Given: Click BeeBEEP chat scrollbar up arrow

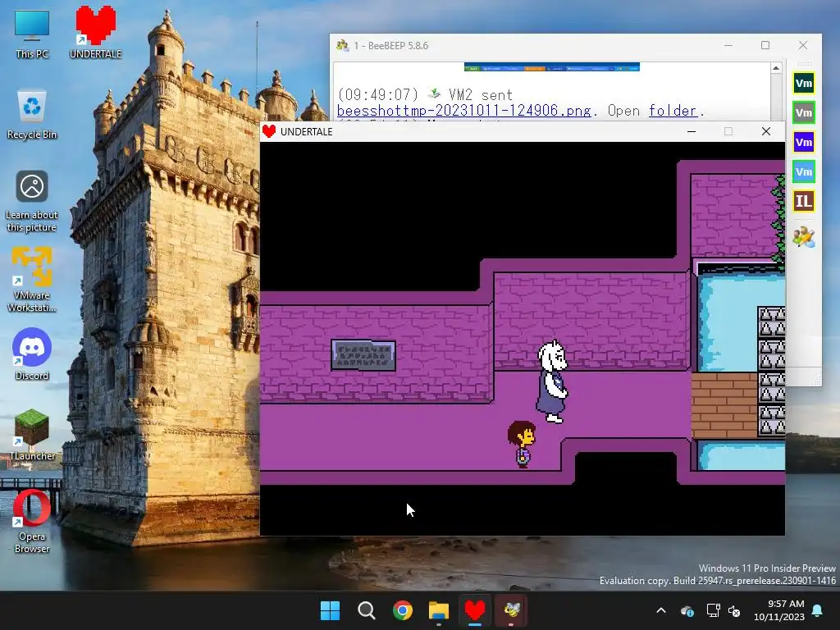Looking at the screenshot, I should (776, 68).
